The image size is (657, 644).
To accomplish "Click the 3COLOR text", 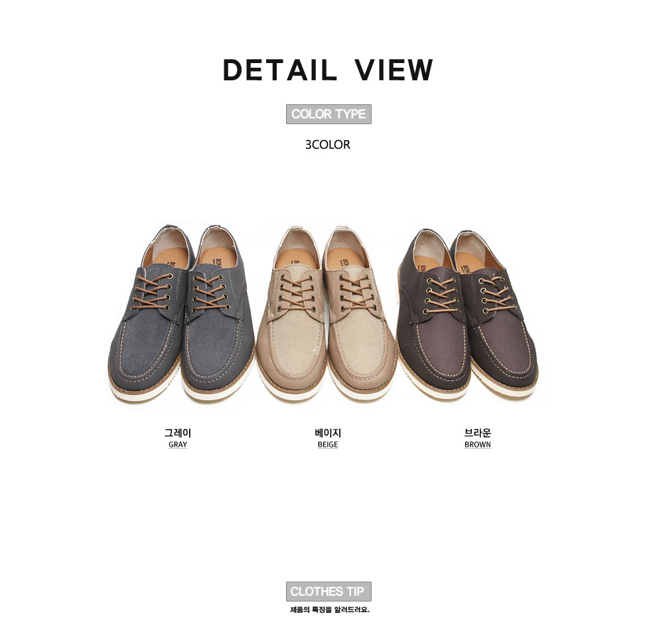I will [328, 145].
